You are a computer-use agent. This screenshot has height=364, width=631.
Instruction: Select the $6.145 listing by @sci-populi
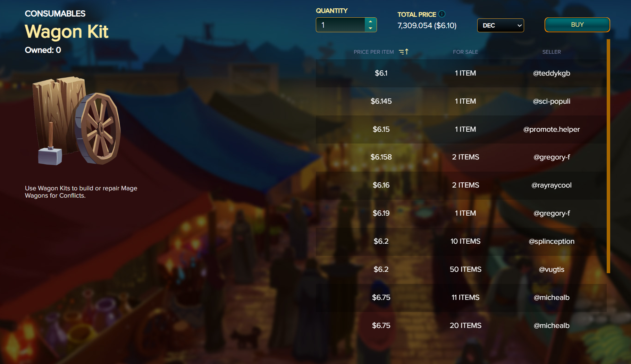(461, 101)
